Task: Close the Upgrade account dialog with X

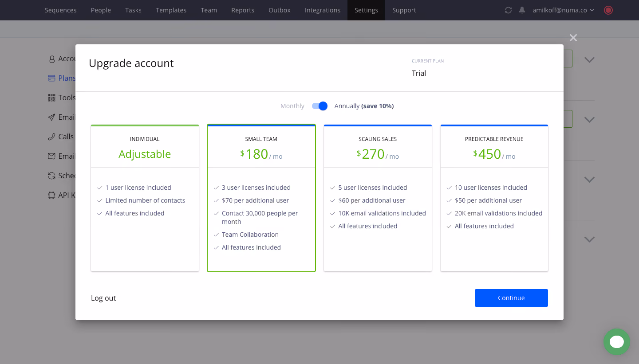Action: [573, 38]
